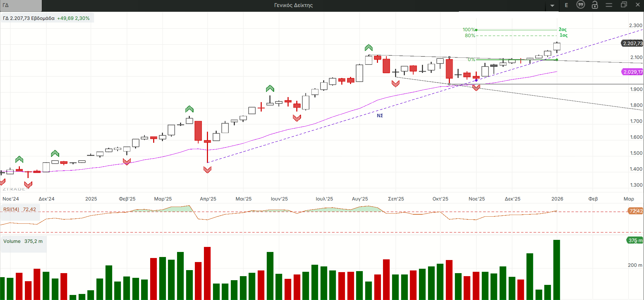Select the RSI(14) 72,42 indicator label
Image resolution: width=644 pixels, height=300 pixels.
19,209
